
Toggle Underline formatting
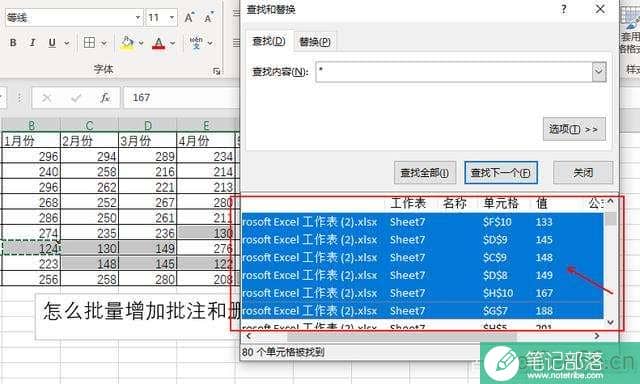pyautogui.click(x=52, y=42)
